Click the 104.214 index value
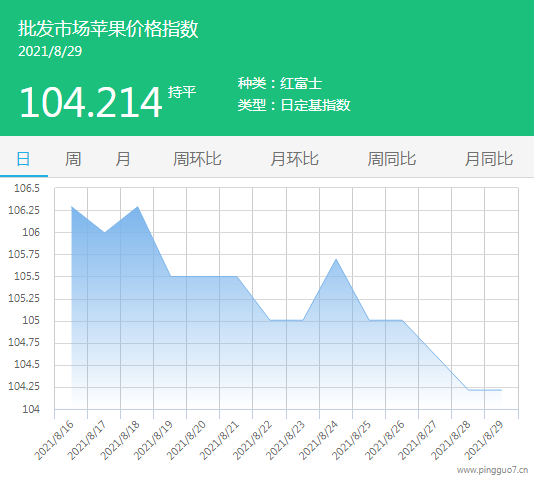The image size is (534, 480). coord(91,102)
